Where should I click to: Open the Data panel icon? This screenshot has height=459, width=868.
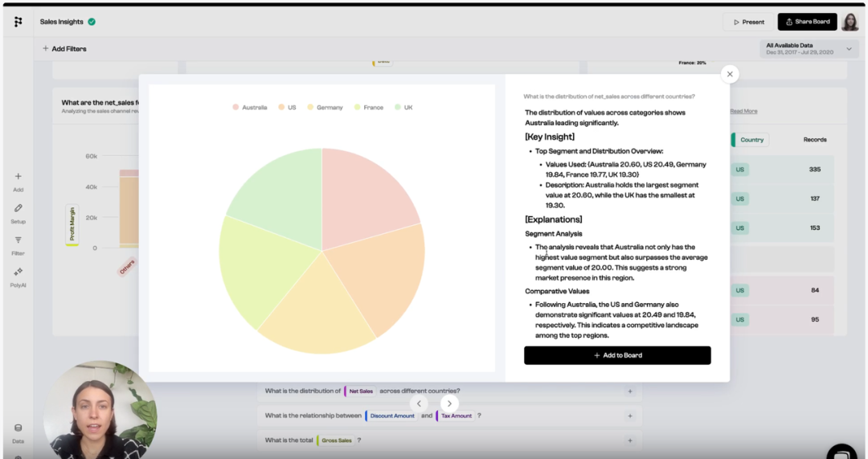tap(18, 428)
